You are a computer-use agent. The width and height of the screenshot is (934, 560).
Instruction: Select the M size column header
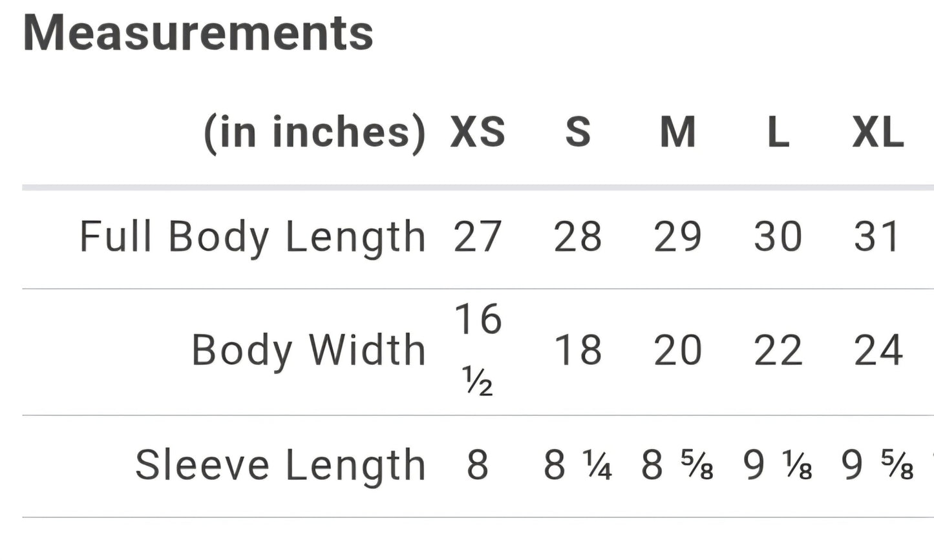pos(677,132)
